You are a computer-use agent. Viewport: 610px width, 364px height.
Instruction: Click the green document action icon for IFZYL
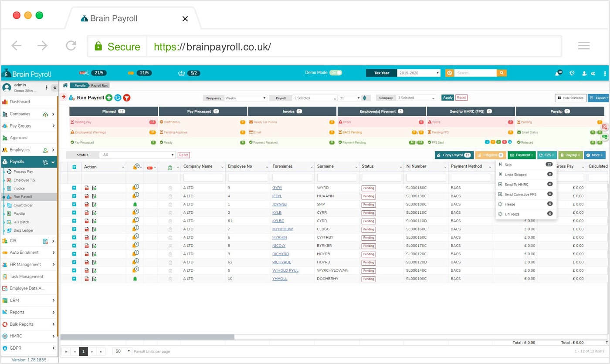(x=94, y=196)
